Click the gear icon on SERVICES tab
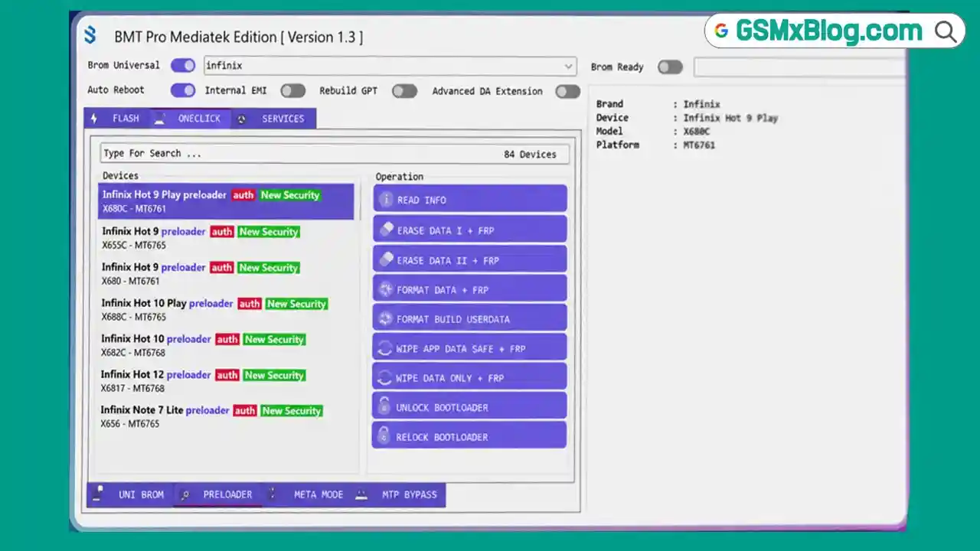Image resolution: width=980 pixels, height=551 pixels. (x=242, y=119)
